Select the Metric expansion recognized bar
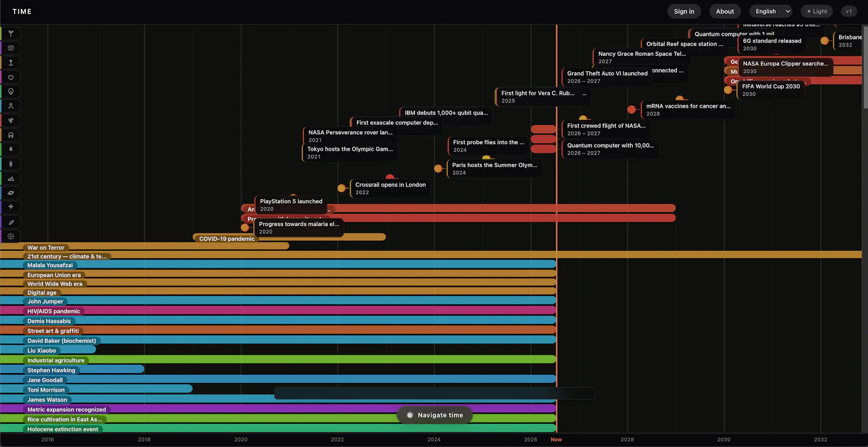This screenshot has height=447, width=868. pyautogui.click(x=278, y=408)
